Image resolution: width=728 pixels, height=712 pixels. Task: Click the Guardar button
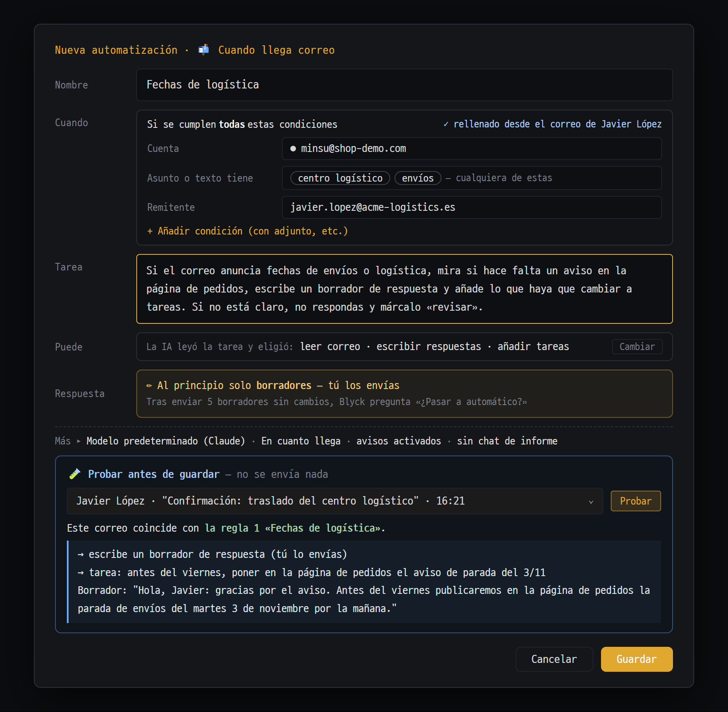(x=637, y=659)
